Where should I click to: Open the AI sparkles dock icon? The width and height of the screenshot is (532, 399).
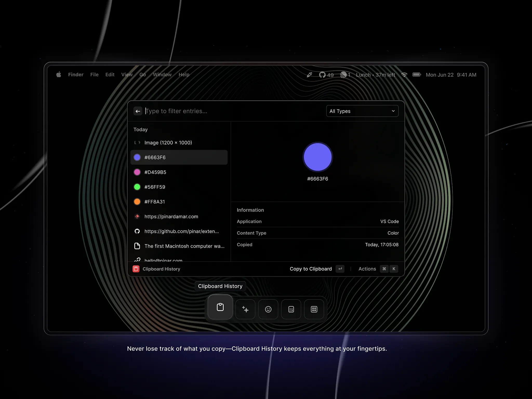coord(245,309)
